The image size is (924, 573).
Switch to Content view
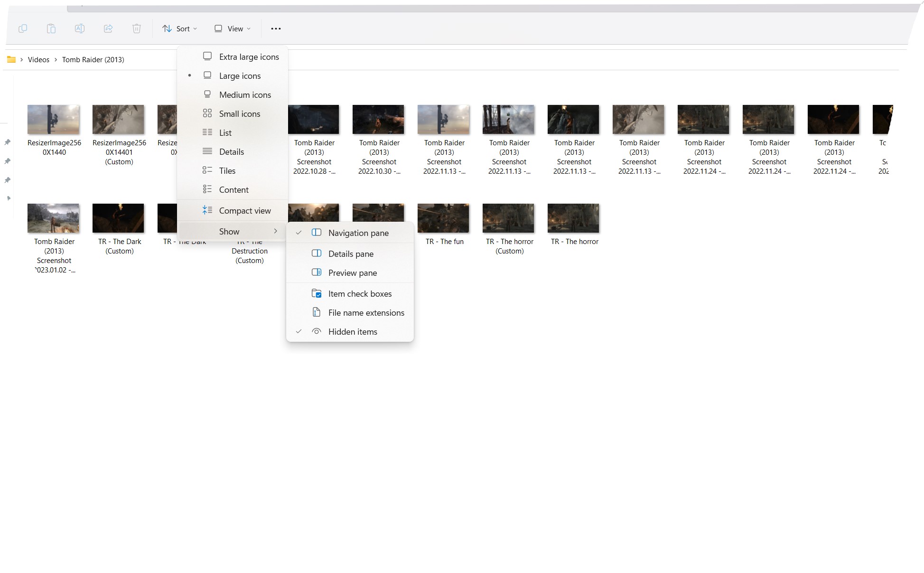[x=233, y=189]
